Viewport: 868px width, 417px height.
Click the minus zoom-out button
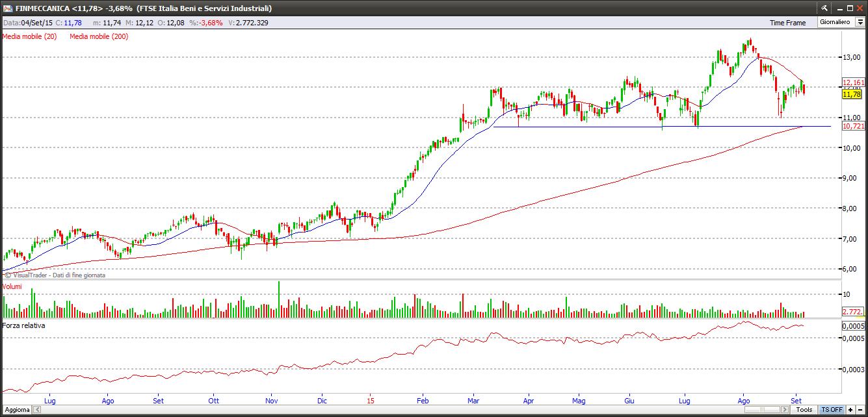(x=860, y=410)
